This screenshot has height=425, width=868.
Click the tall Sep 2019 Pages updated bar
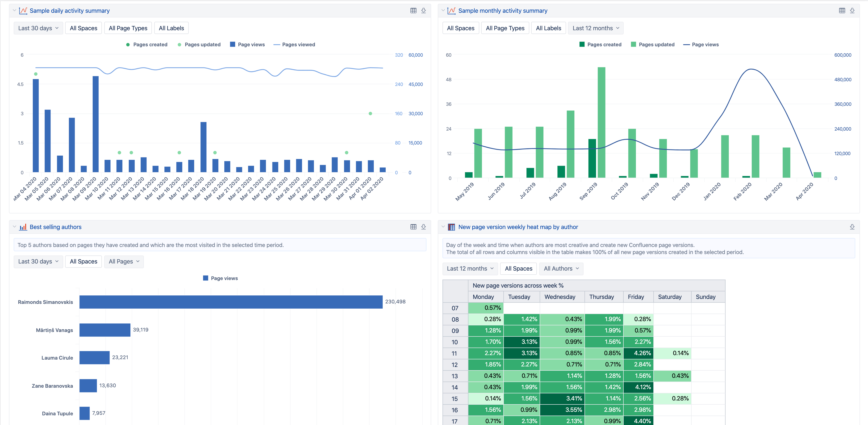(601, 123)
